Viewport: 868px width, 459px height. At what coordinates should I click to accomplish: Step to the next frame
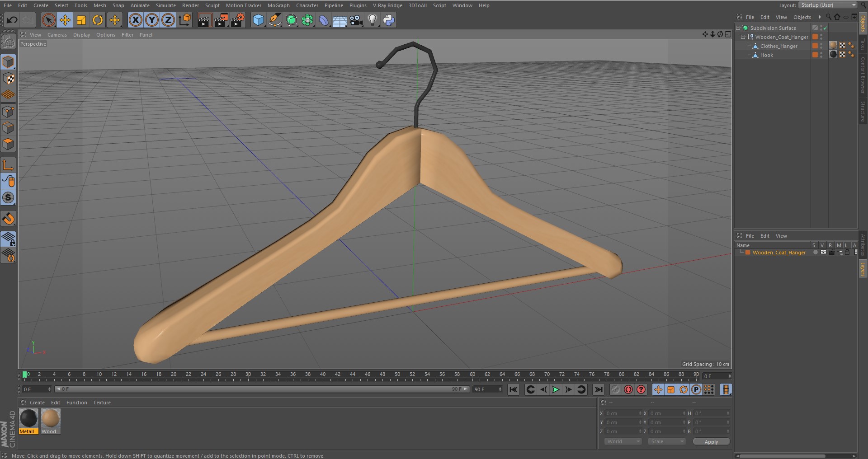click(568, 389)
